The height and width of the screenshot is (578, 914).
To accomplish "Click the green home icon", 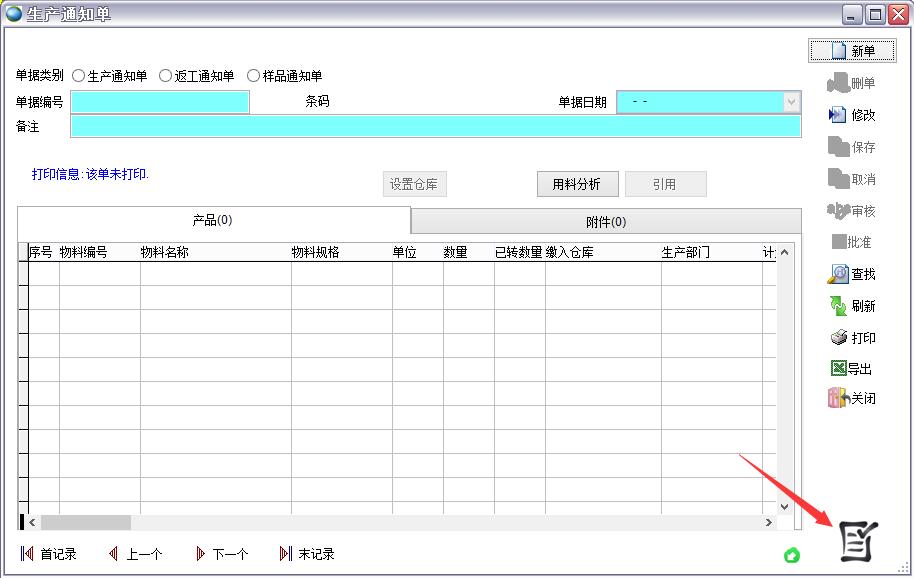I will pos(792,555).
